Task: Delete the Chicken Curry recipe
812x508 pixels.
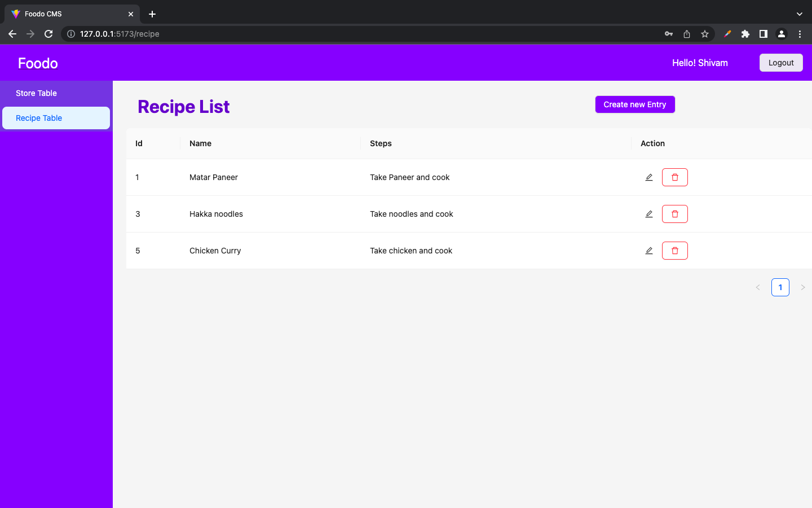Action: point(675,251)
